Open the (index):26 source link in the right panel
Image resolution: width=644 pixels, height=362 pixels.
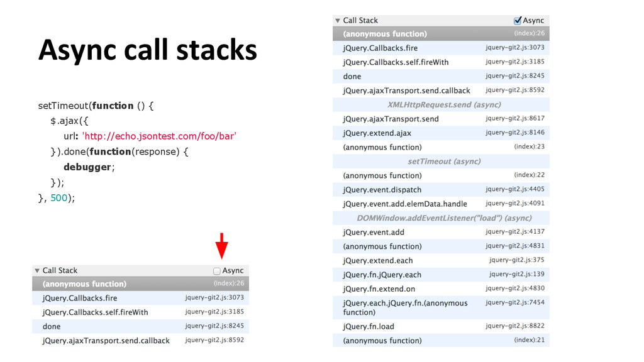click(x=529, y=33)
